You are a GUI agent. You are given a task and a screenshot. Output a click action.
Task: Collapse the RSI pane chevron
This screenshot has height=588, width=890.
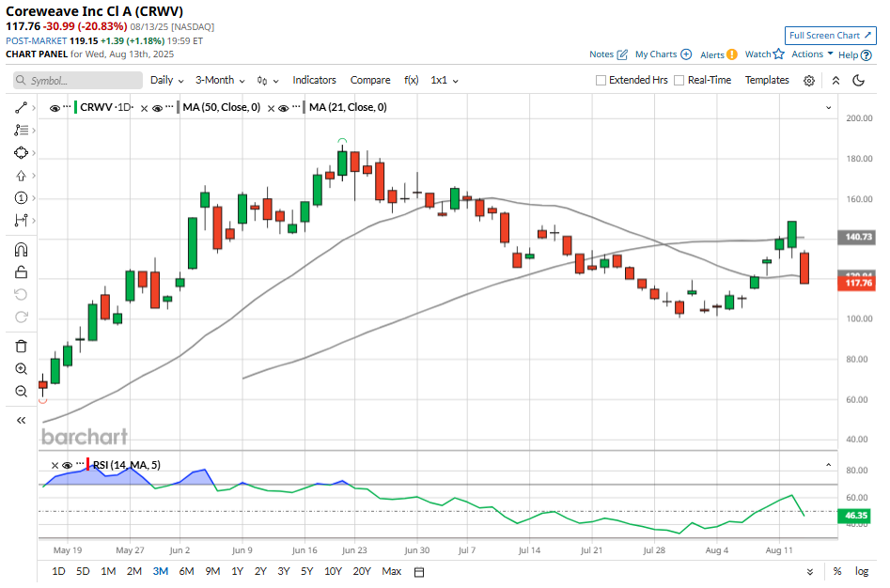click(828, 465)
